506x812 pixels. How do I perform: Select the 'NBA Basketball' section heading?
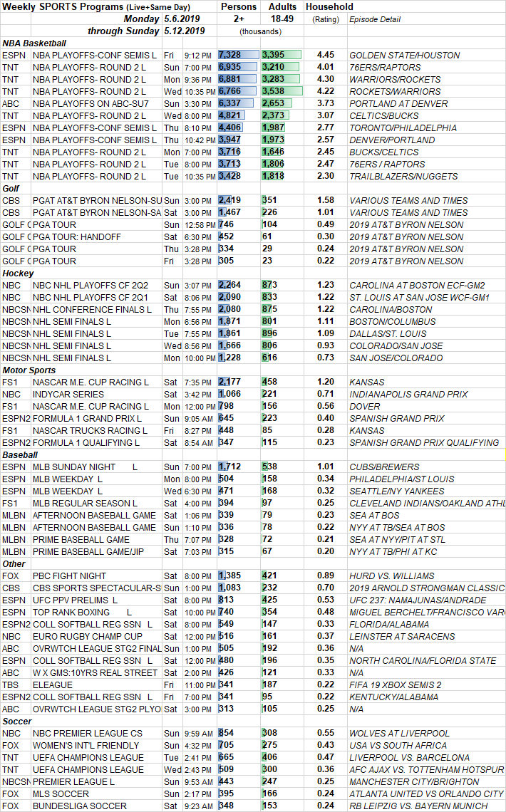34,43
